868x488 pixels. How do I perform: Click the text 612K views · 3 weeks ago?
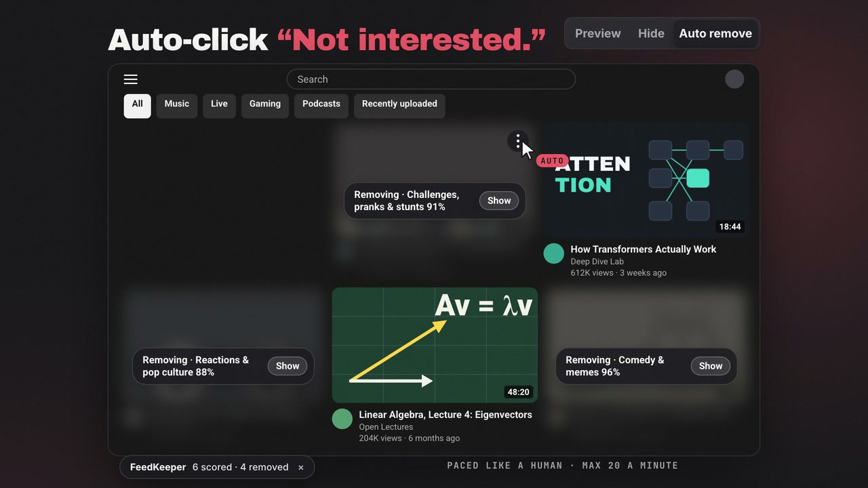point(618,273)
